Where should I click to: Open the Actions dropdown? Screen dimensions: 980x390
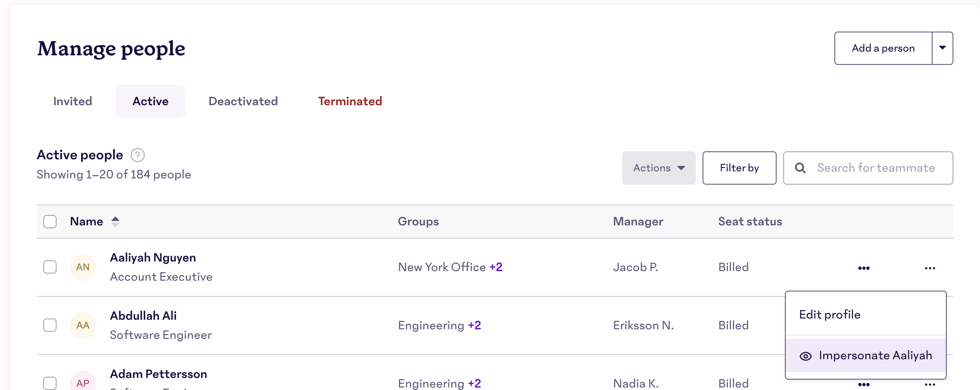point(658,168)
